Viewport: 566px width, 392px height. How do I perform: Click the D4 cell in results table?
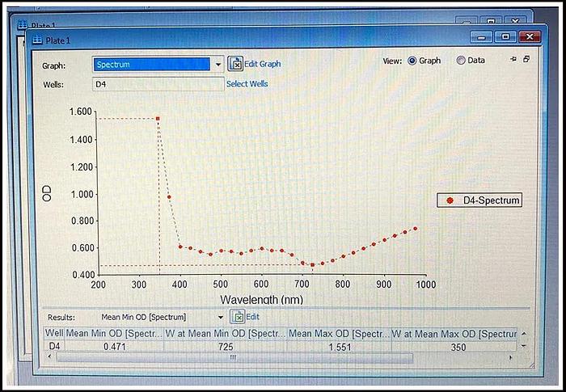(54, 347)
